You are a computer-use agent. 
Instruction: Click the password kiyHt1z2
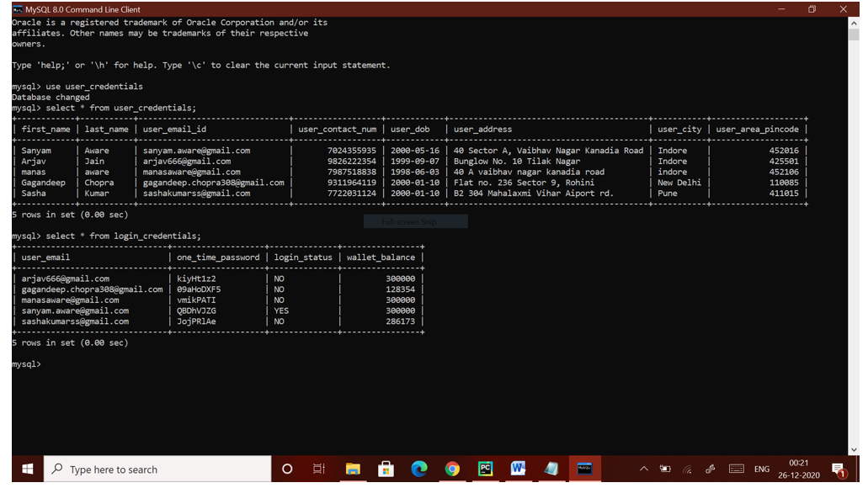196,278
